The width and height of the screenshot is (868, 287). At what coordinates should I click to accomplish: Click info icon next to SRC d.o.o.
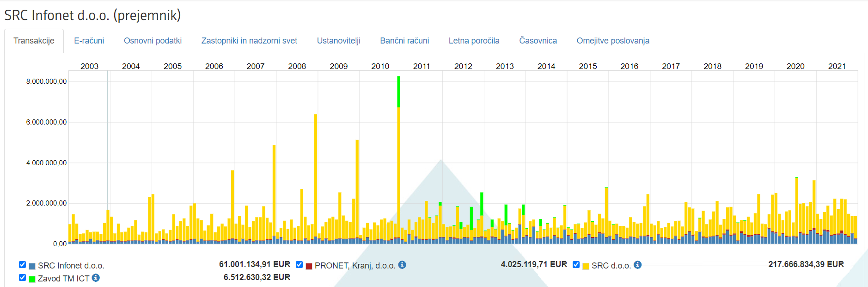637,265
